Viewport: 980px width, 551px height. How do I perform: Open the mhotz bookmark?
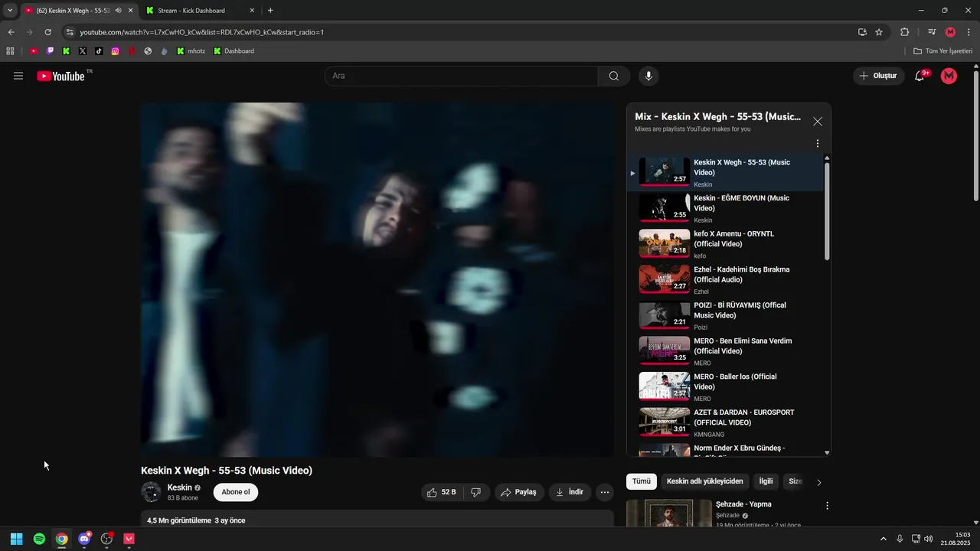point(191,51)
